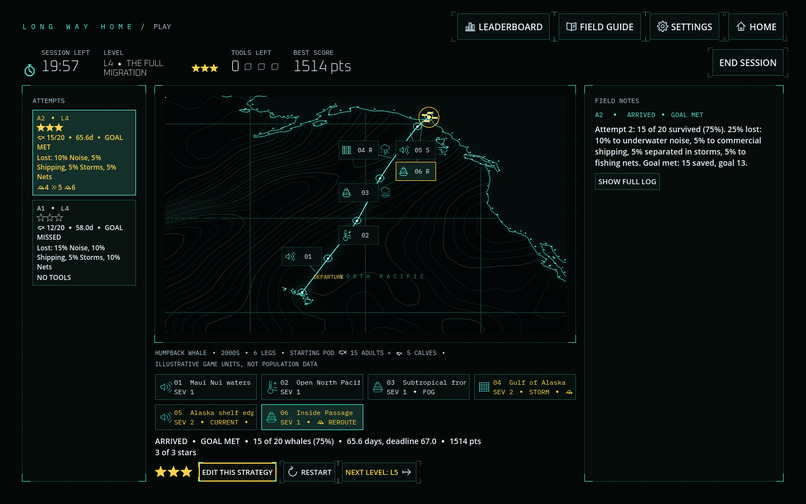Click the 3 of 3 stars result text
806x504 pixels.
[175, 453]
